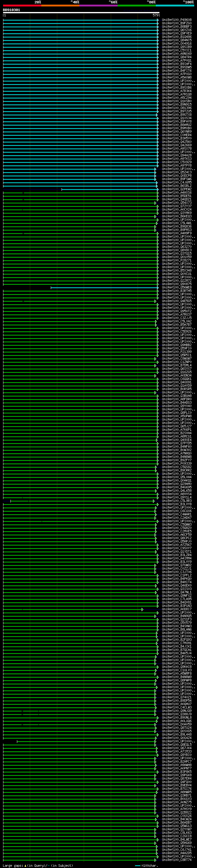
Task: Select the UniRef100_Q10S34 label
Action: click(177, 118)
